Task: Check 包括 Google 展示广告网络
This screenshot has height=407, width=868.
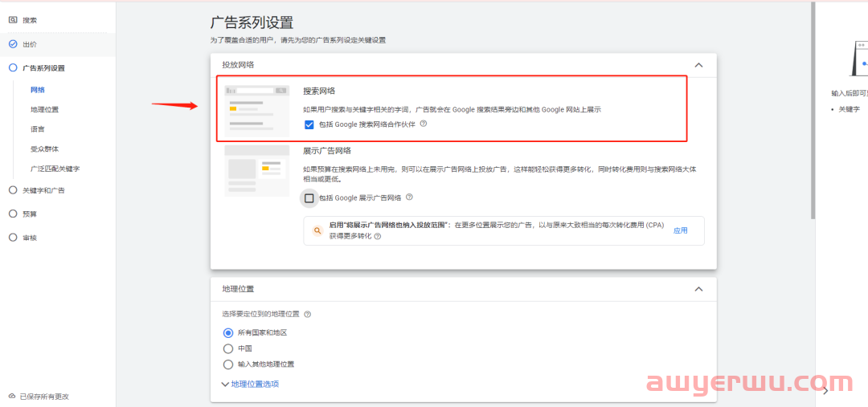Action: 309,198
